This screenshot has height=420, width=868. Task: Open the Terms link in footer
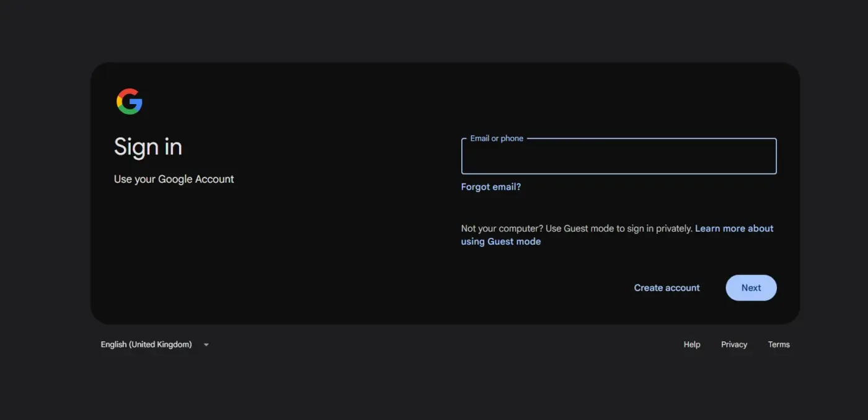click(x=779, y=344)
